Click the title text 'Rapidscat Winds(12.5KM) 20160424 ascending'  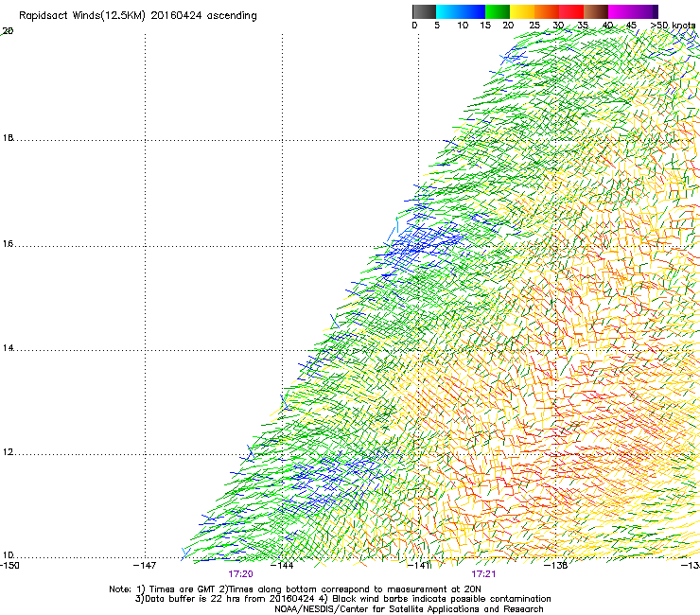[x=138, y=16]
